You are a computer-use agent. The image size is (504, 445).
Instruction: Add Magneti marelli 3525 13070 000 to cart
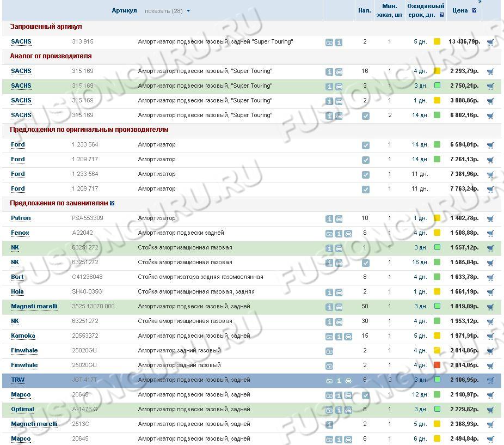coord(490,307)
